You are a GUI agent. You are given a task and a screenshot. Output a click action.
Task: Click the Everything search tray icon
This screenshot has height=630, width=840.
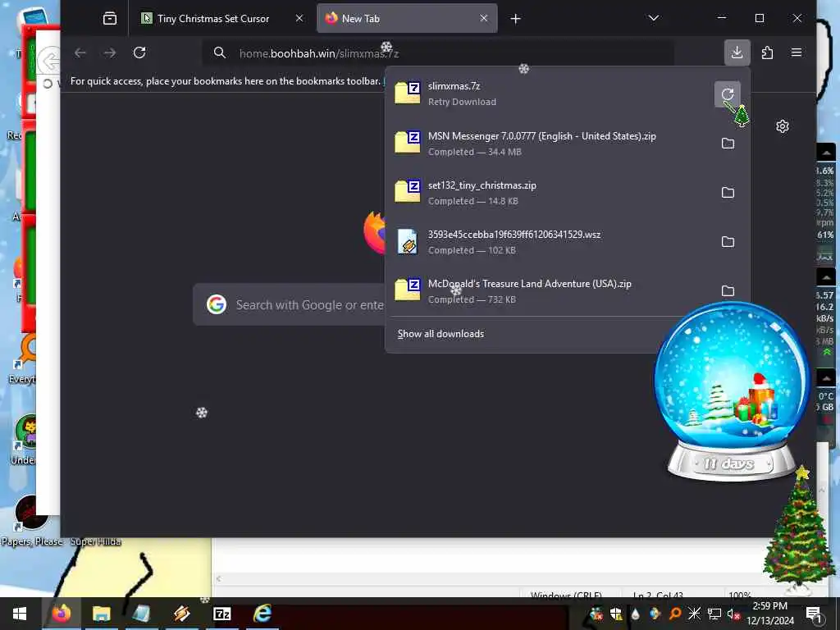pos(675,614)
